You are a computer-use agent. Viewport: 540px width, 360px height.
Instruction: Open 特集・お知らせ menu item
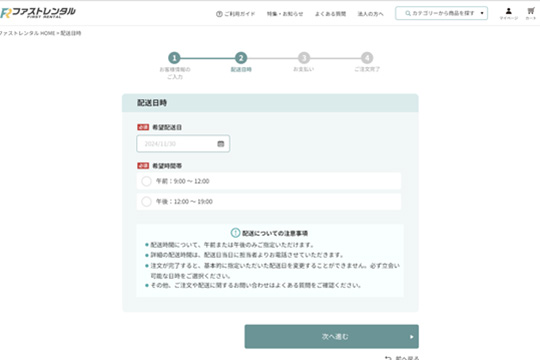point(285,14)
